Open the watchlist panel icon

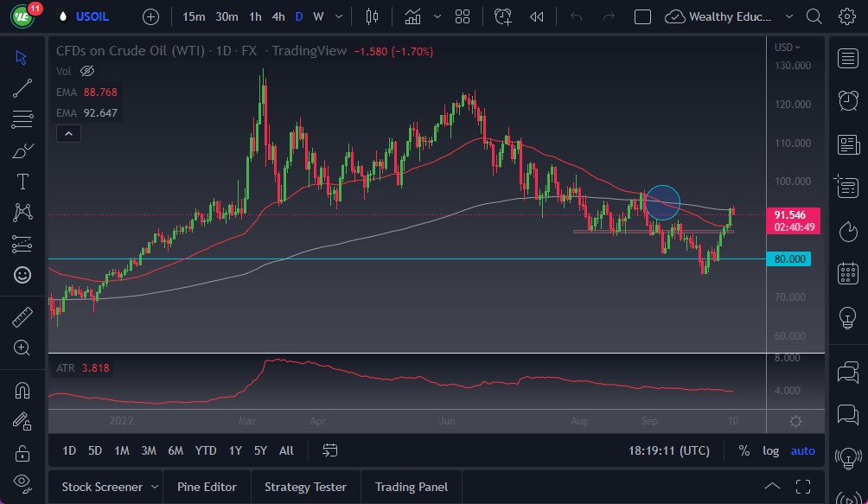(848, 58)
